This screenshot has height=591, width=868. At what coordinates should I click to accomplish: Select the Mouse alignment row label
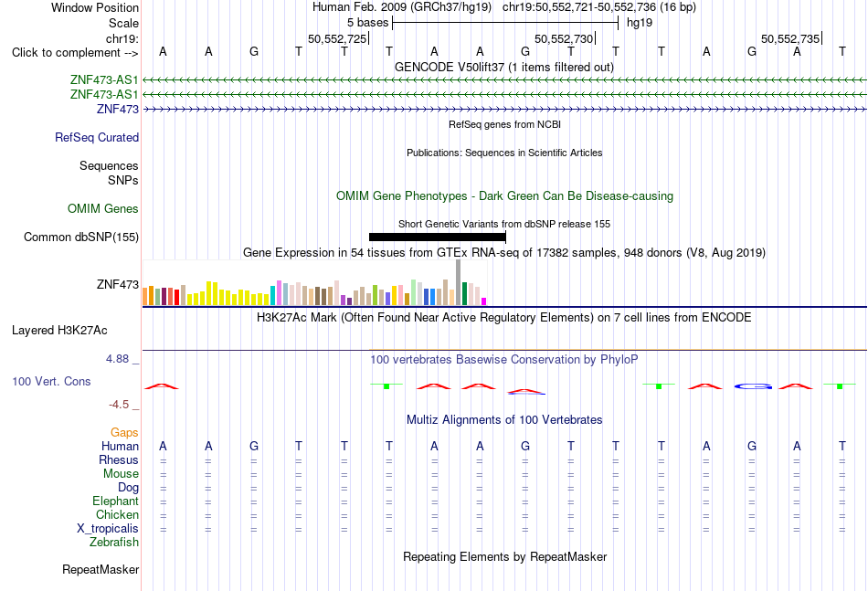tap(121, 474)
